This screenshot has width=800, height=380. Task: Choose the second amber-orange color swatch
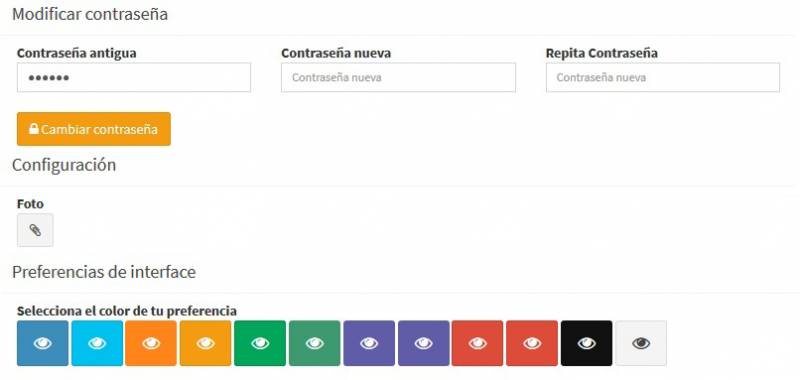click(206, 343)
